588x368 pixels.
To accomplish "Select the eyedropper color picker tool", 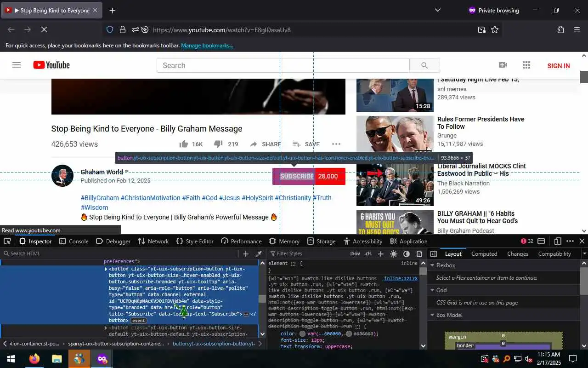I will [x=259, y=254].
